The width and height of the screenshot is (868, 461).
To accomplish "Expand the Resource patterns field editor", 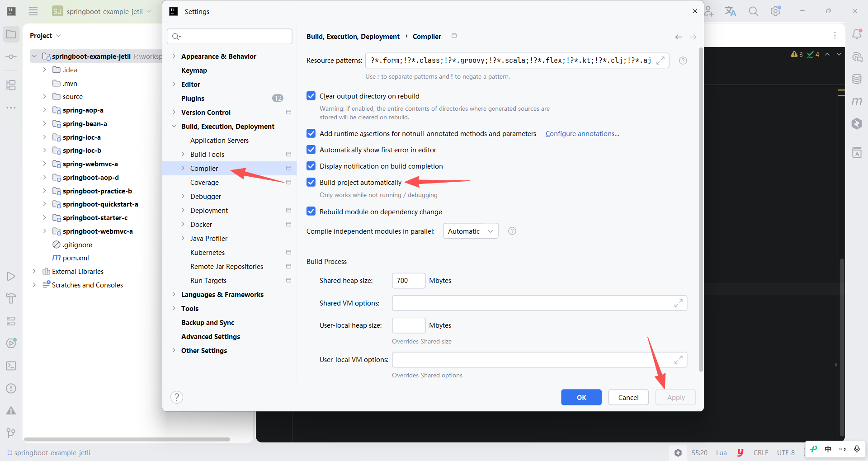I will 660,61.
